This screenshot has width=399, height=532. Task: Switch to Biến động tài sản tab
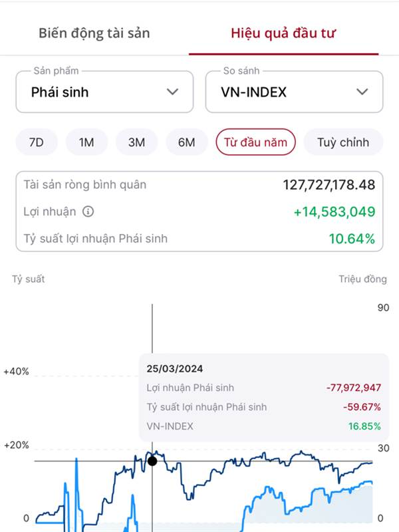coord(94,33)
